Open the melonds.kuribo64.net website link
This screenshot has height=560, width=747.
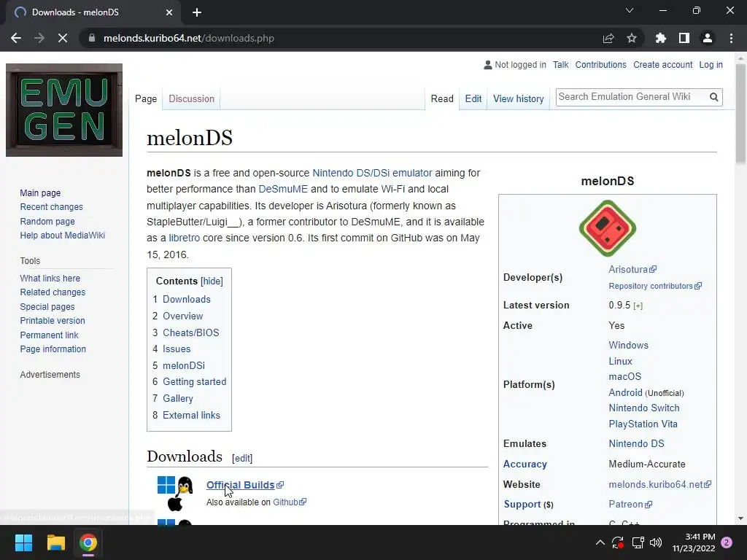coord(659,484)
